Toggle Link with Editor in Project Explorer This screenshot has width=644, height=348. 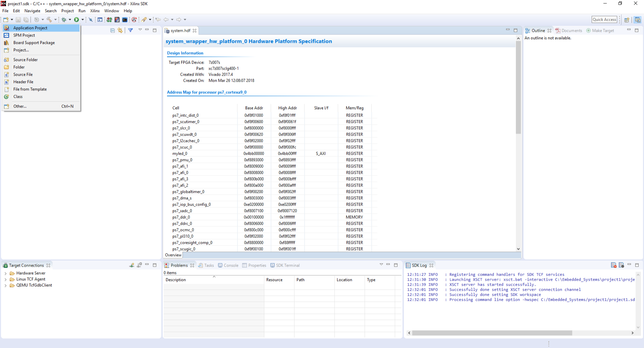pyautogui.click(x=120, y=30)
